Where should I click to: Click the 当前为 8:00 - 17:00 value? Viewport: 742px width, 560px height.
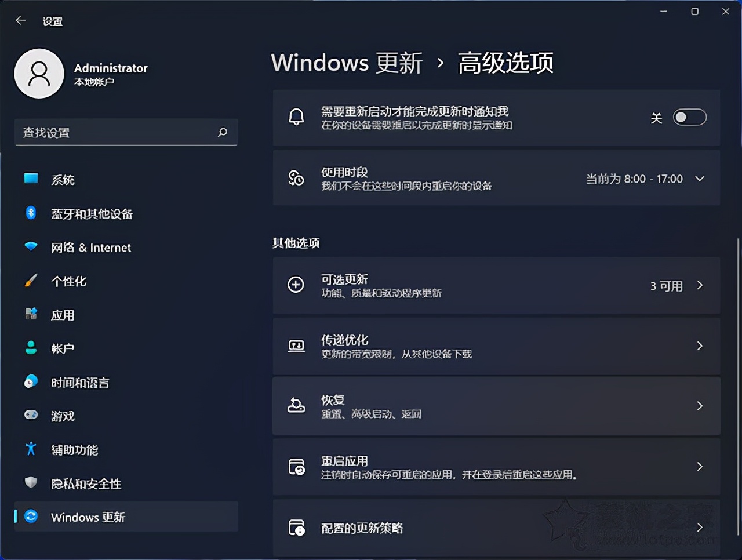click(x=634, y=179)
